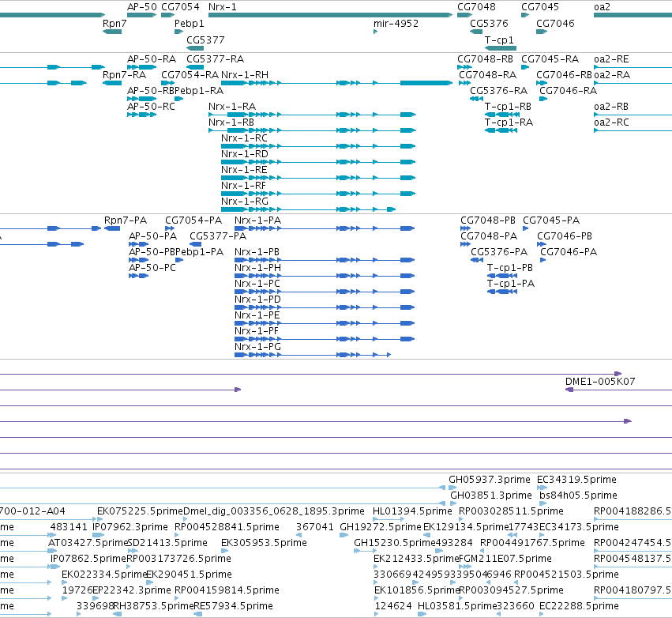Select protein Nrx-1-PD
672x618 pixels.
coord(257,300)
